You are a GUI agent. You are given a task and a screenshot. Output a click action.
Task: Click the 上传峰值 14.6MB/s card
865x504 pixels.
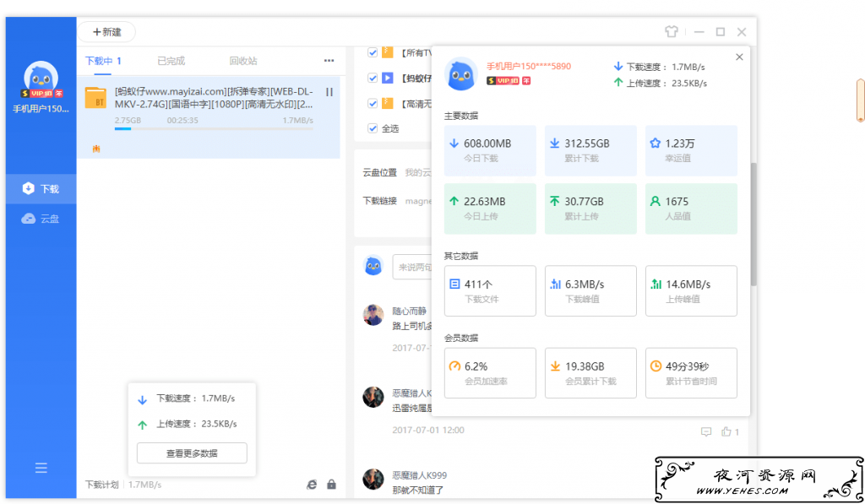pos(691,291)
